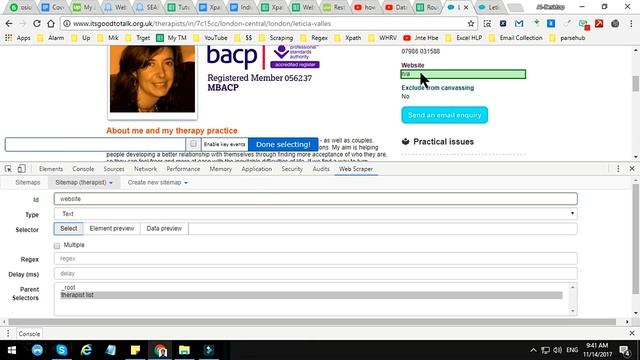Click the page vertical scrollbar thumb

636,83
